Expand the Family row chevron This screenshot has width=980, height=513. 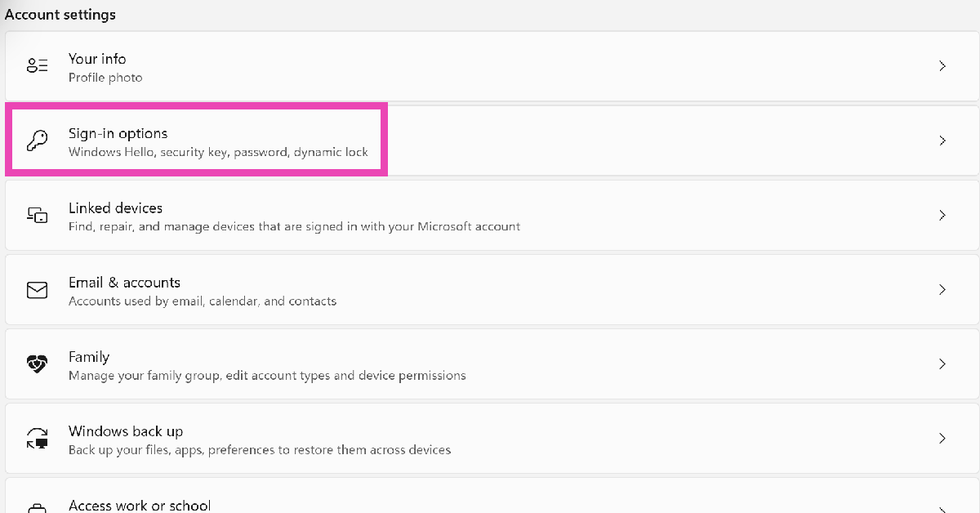[x=942, y=364]
